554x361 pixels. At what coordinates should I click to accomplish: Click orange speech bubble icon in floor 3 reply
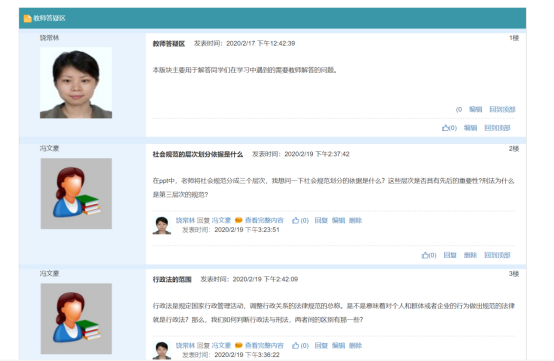click(238, 345)
